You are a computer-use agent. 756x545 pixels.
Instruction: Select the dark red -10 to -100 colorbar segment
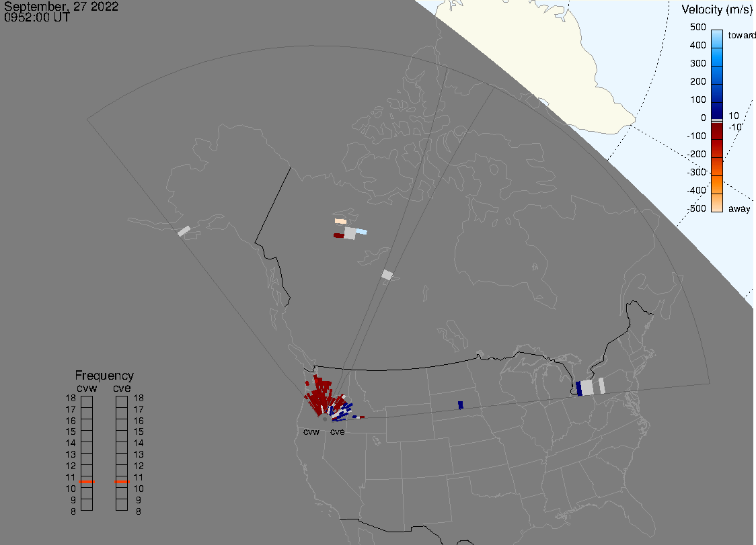pyautogui.click(x=717, y=131)
